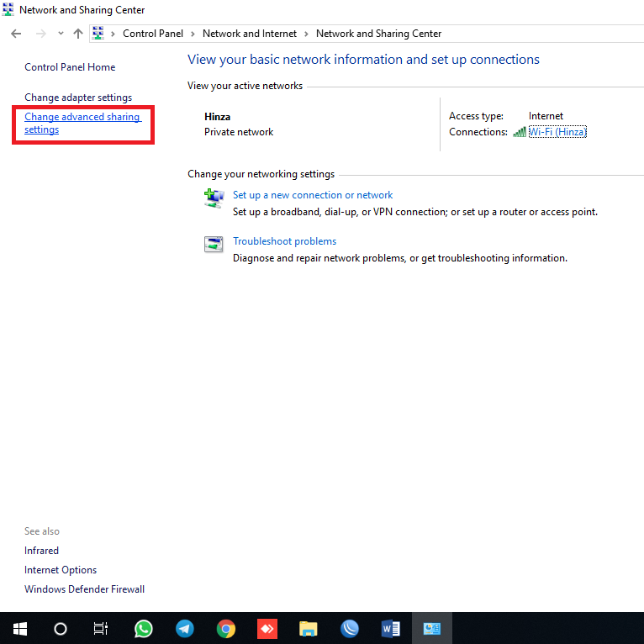The height and width of the screenshot is (644, 644).
Task: Click the Troubleshoot problems icon
Action: point(214,244)
